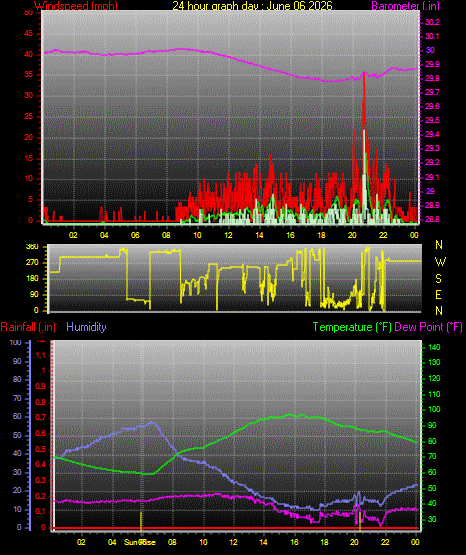
Task: Click the '110' temperature axis value
Action: 434,394
